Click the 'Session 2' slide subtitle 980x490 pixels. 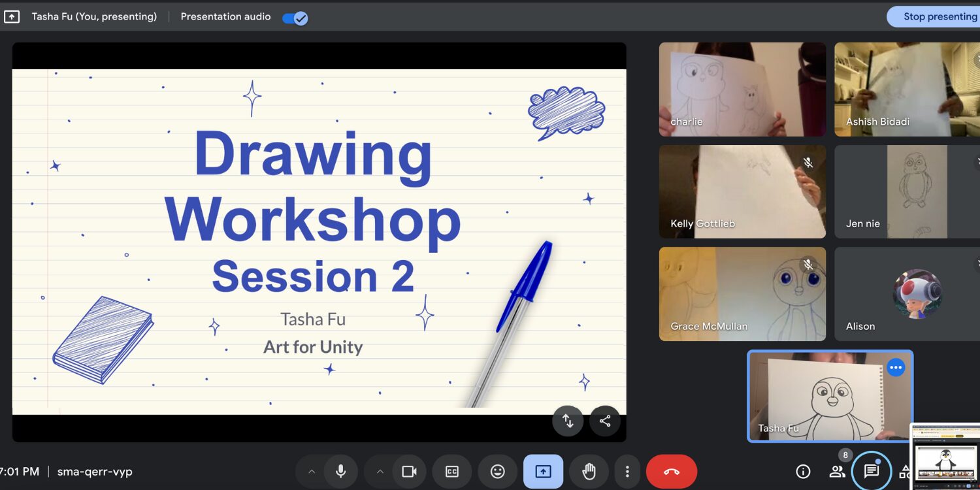[313, 276]
